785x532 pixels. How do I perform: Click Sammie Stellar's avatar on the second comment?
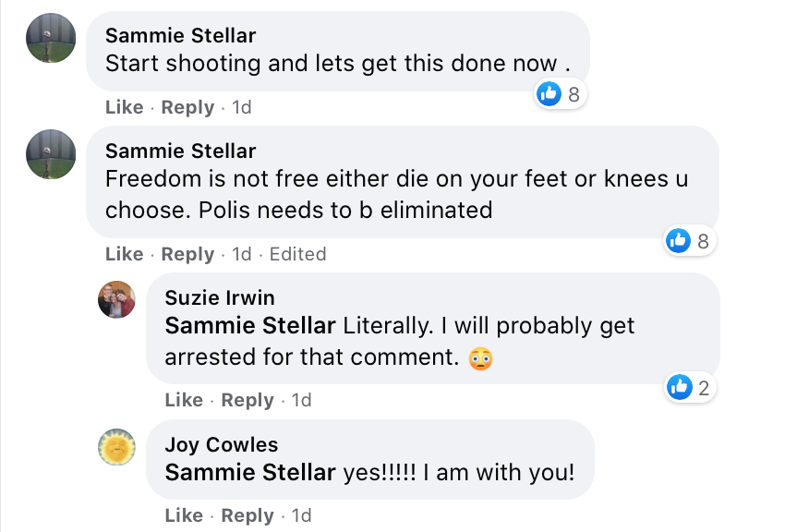[x=51, y=154]
